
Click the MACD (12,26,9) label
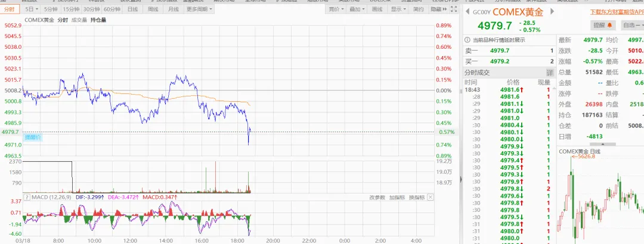point(51,197)
